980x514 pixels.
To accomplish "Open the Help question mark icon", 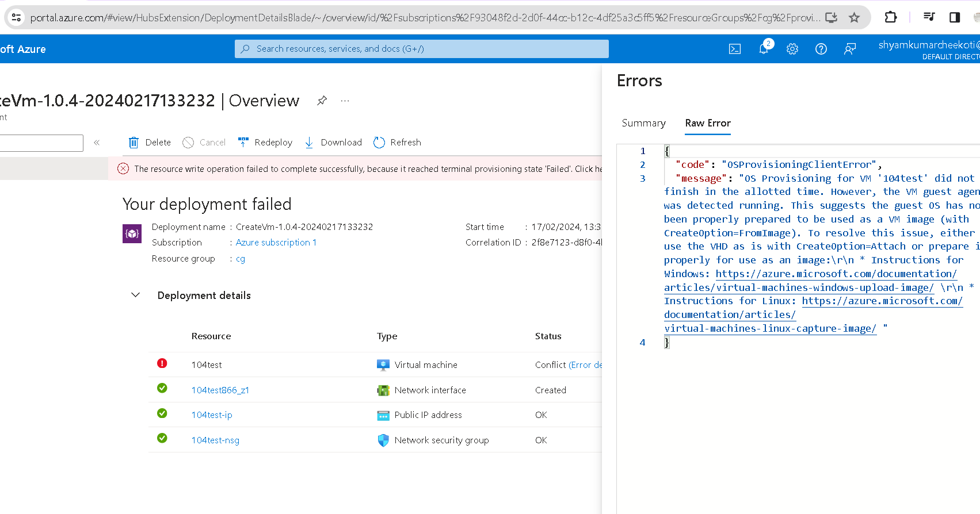I will pyautogui.click(x=821, y=49).
